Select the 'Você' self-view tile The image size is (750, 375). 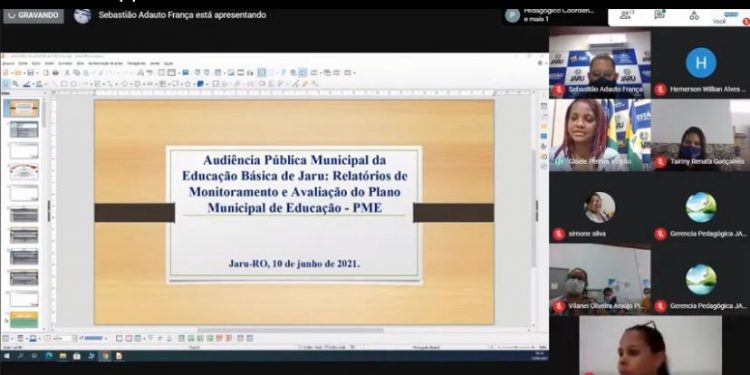730,17
